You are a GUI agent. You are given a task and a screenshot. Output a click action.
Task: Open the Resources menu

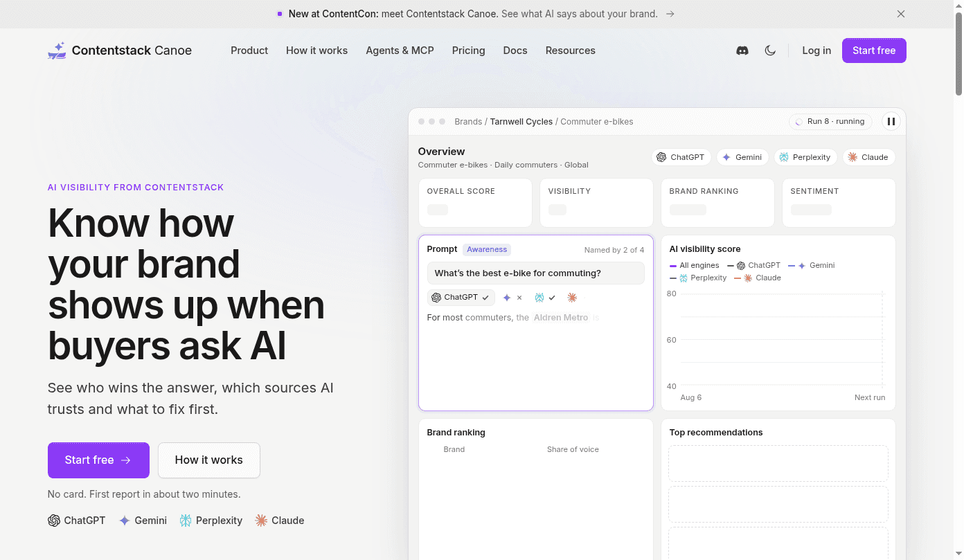(570, 51)
